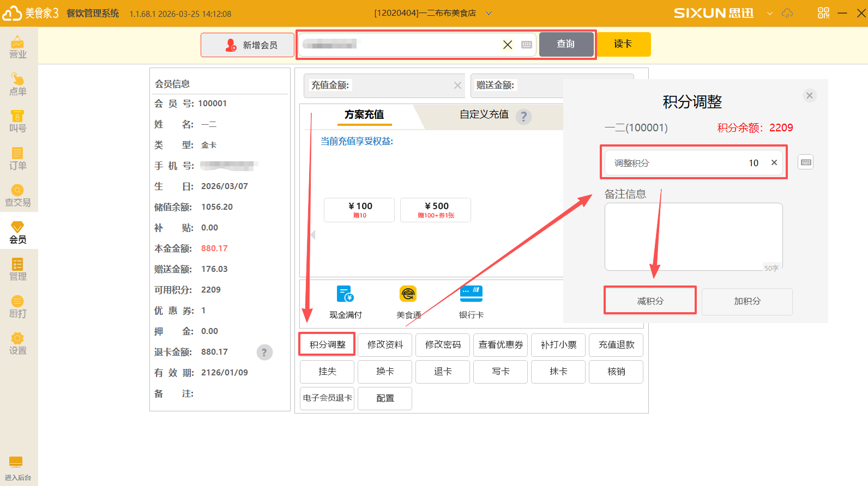Viewport: 868px width, 486px height.
Task: Open the 叫号 queue-calling sidebar icon
Action: pos(17,121)
